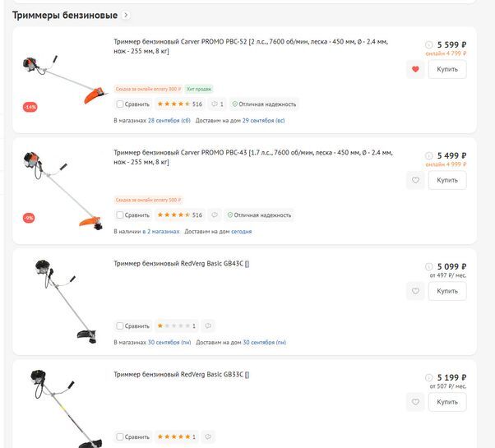Open comments icon for Carver PBC-52
Image resolution: width=495 pixels, height=448 pixels.
click(x=217, y=104)
